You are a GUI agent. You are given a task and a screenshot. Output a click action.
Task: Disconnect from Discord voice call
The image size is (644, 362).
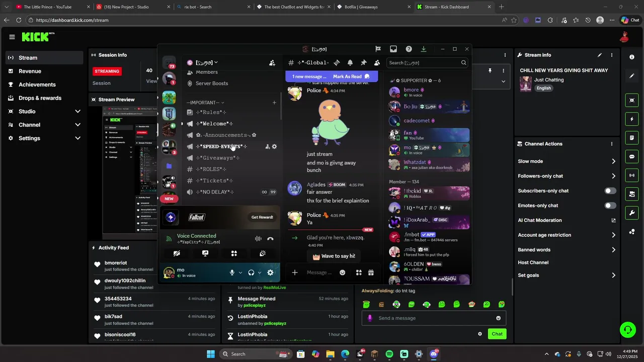[270, 239]
